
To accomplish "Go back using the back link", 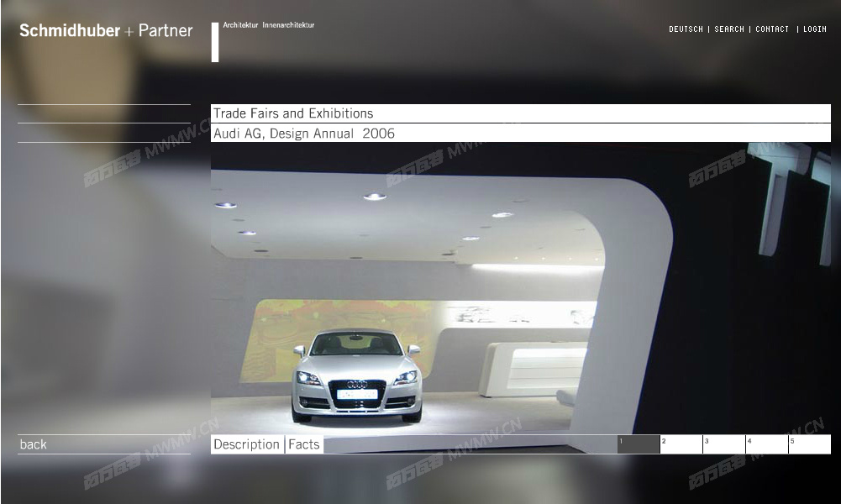I will click(34, 444).
